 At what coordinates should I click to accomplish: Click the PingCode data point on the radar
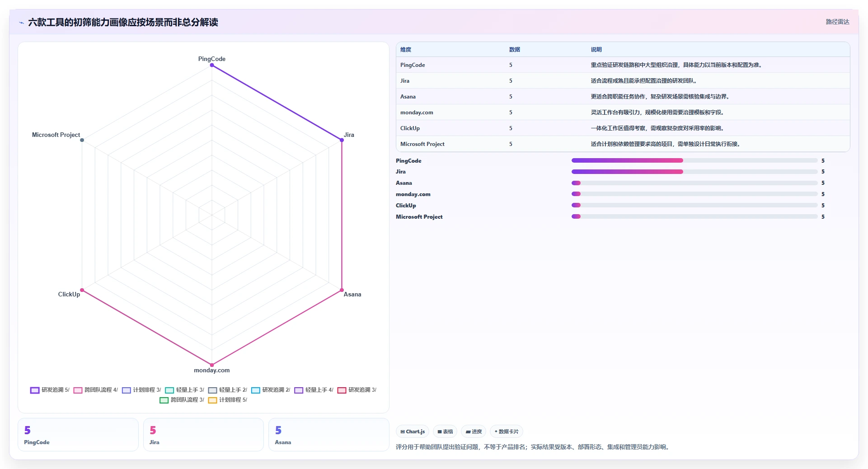point(212,65)
